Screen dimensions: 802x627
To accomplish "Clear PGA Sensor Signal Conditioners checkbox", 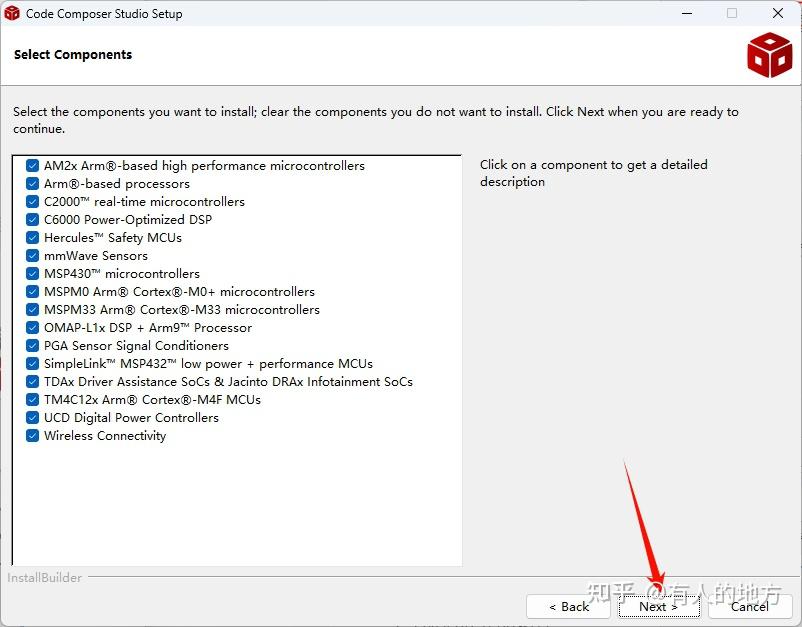I will coord(32,346).
